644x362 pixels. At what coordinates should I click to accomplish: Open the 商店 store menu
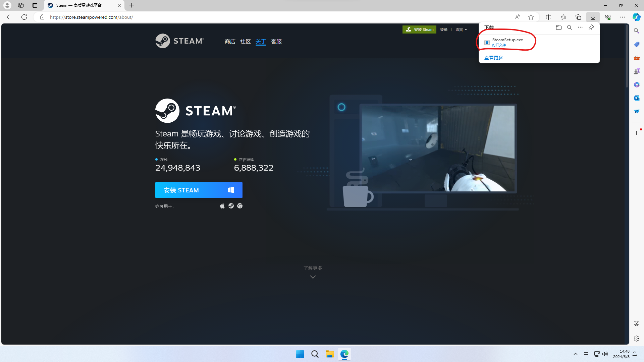pos(230,42)
